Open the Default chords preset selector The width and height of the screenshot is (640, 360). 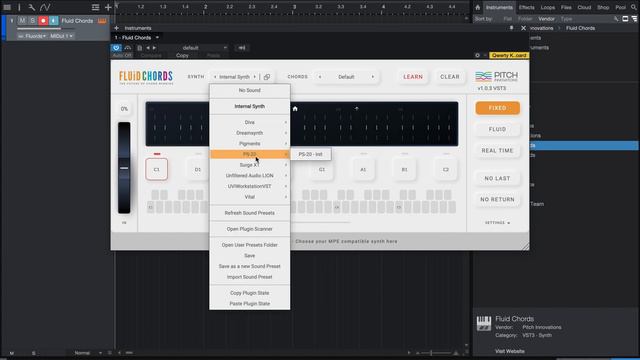(x=346, y=77)
